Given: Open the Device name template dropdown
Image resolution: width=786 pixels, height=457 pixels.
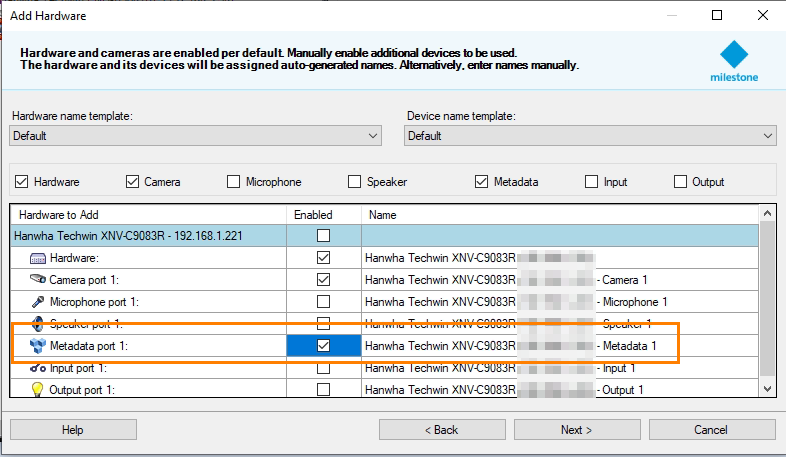Looking at the screenshot, I should click(x=590, y=136).
